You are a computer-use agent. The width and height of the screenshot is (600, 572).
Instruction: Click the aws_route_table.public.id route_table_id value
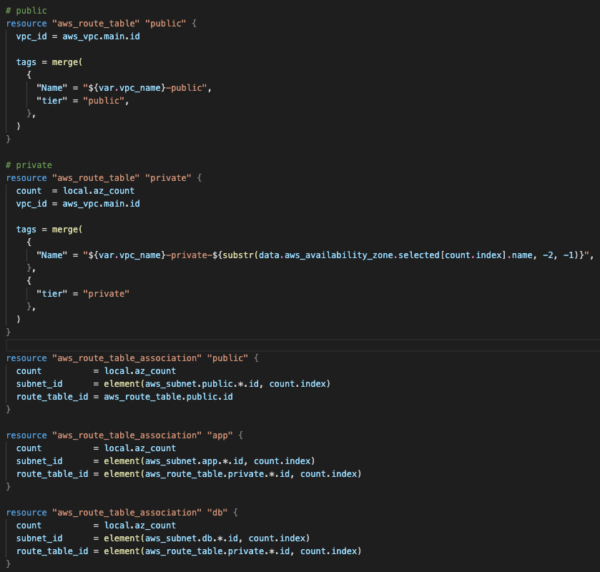(x=165, y=396)
